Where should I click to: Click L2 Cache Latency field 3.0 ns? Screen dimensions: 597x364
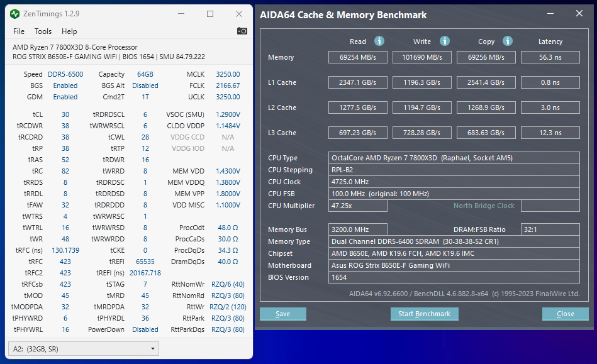tap(550, 108)
